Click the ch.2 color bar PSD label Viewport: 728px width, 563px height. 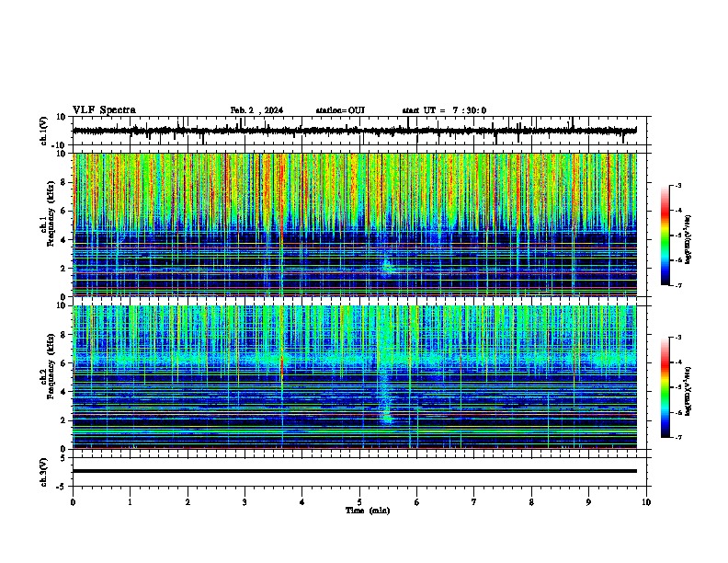[x=688, y=391]
